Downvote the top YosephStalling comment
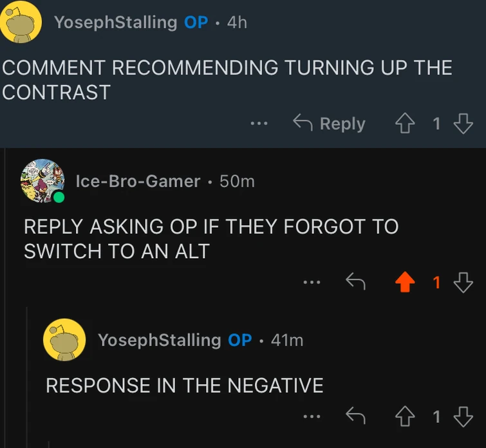This screenshot has height=448, width=486. tap(463, 123)
